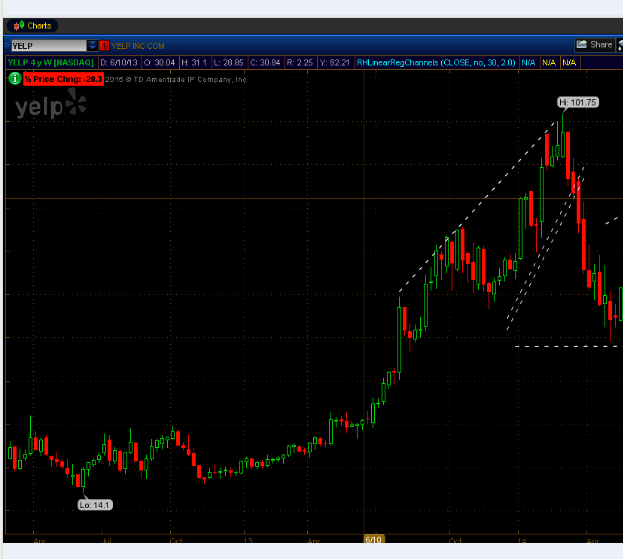Click the green info icon on chart
This screenshot has width=623, height=559.
click(15, 78)
